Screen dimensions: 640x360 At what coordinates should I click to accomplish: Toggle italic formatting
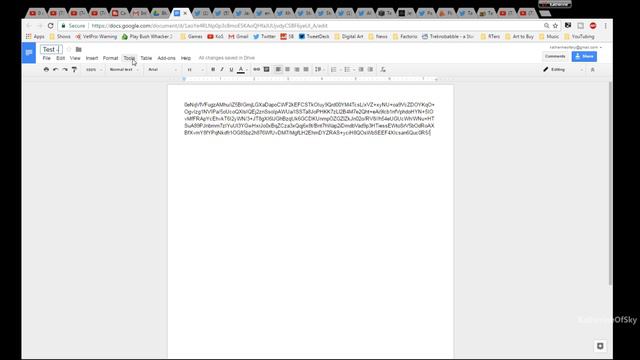pos(222,70)
